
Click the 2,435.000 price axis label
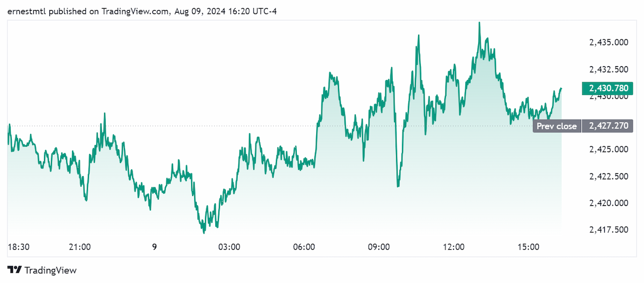click(609, 42)
